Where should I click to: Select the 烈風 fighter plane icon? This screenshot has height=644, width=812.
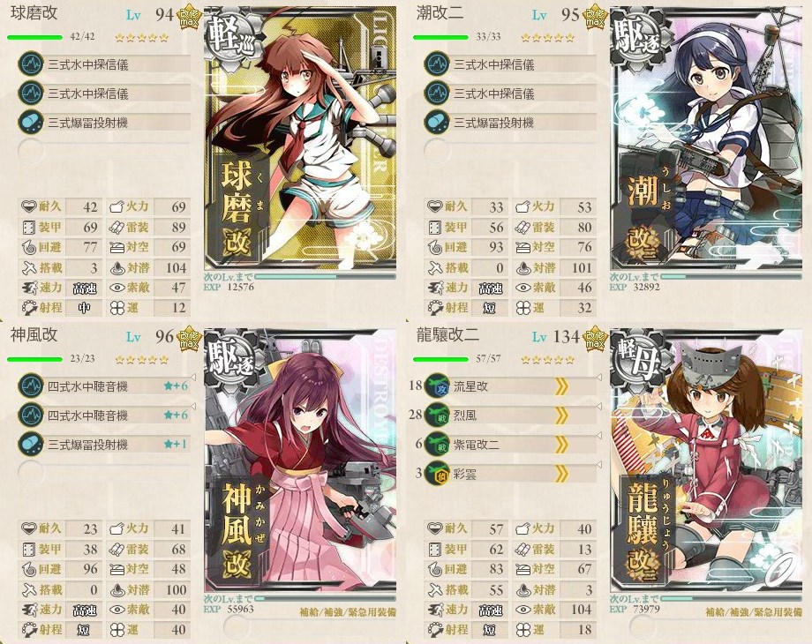pyautogui.click(x=437, y=416)
